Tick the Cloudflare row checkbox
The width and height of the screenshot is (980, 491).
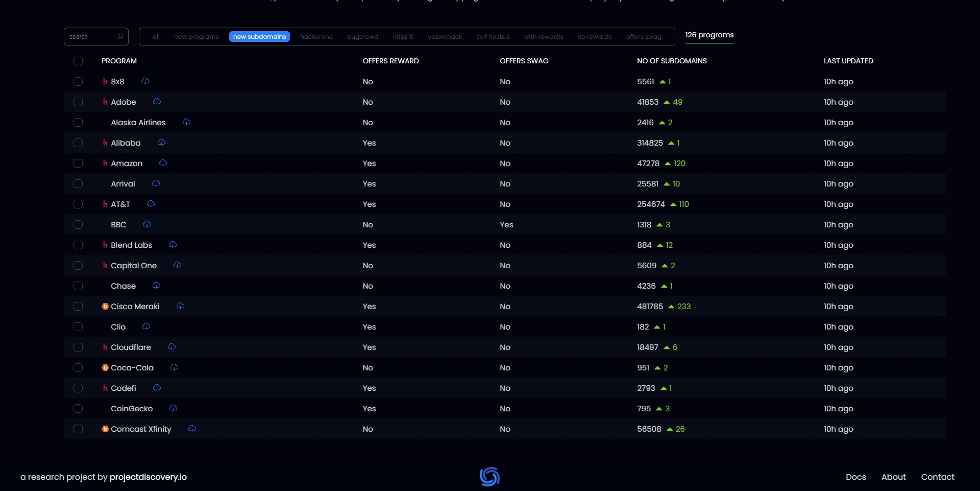coord(78,347)
